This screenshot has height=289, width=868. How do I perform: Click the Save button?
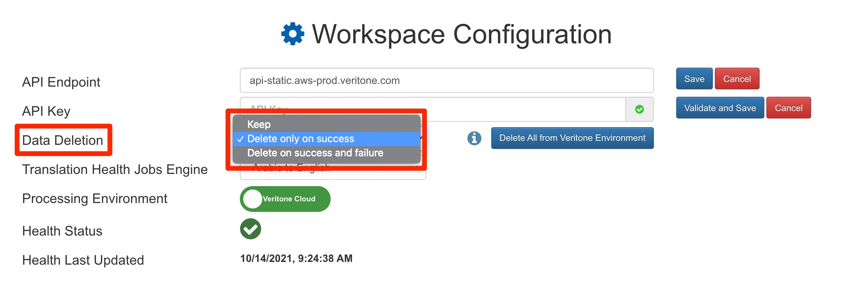coord(694,79)
